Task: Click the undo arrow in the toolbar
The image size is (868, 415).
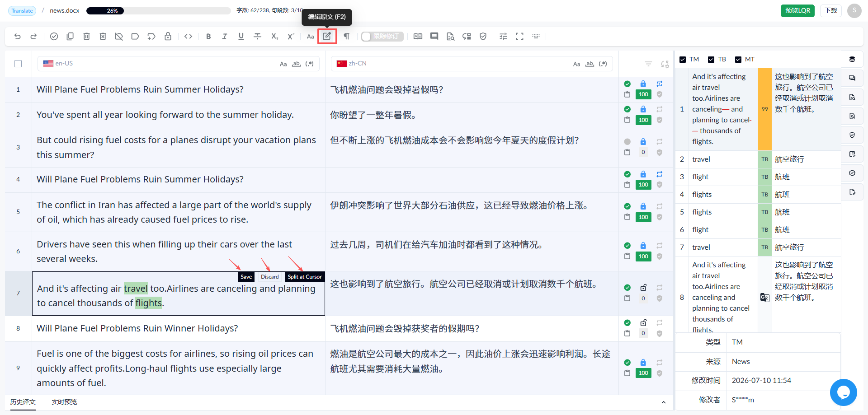Action: tap(18, 37)
